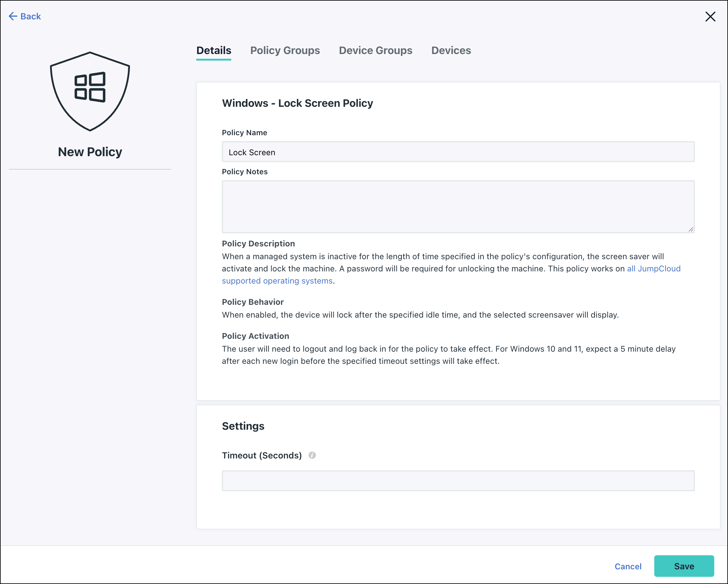Viewport: 728px width, 584px height.
Task: Open all JumpCloud supported systems link
Action: [653, 269]
